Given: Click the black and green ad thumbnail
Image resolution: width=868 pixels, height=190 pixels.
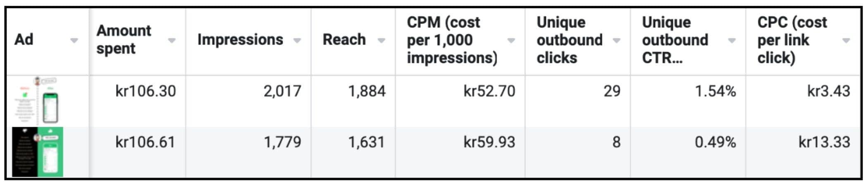Looking at the screenshot, I should 38,152.
